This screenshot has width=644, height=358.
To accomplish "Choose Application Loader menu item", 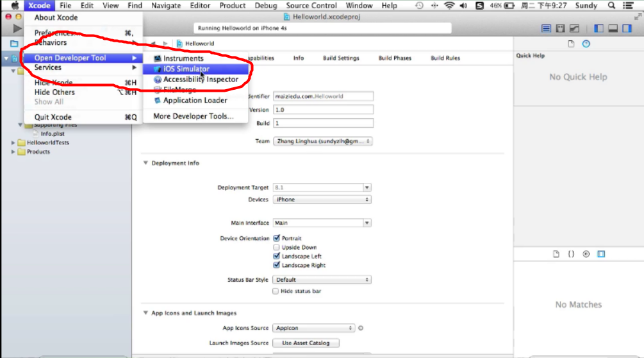I will point(196,100).
